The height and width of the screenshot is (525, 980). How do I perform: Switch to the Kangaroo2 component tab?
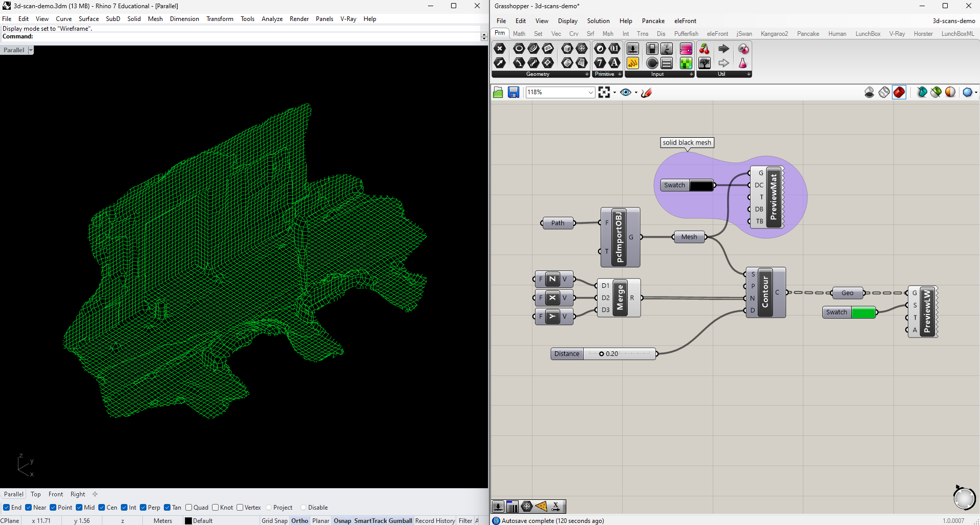pyautogui.click(x=774, y=34)
